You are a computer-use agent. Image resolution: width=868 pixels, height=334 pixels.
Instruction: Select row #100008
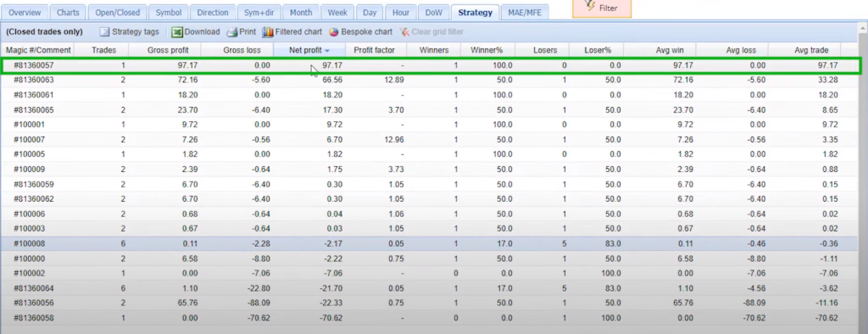[430, 243]
